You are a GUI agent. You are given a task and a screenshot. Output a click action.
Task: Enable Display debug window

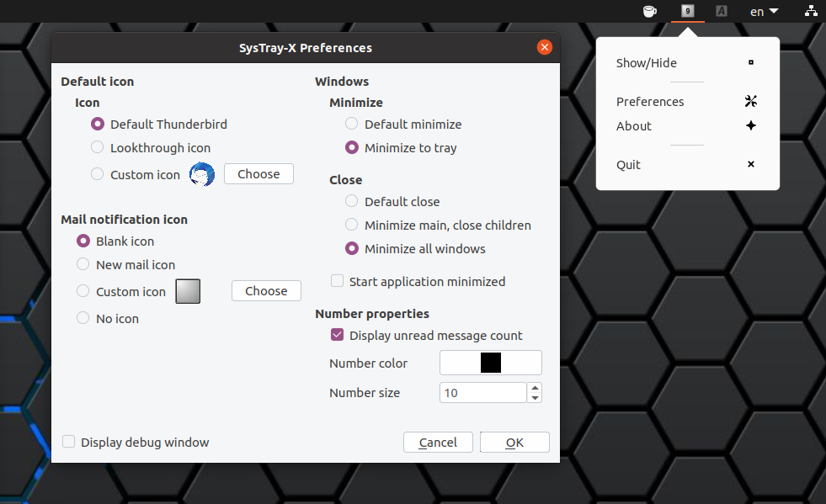pos(68,442)
